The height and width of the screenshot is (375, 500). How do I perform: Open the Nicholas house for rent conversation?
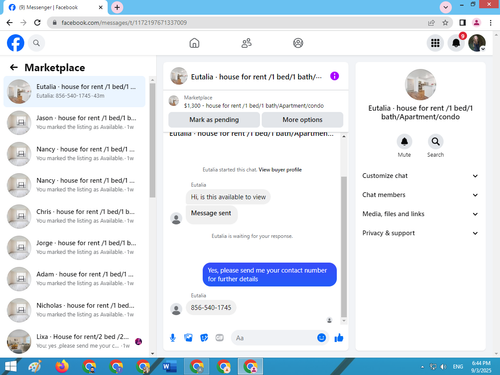click(75, 310)
